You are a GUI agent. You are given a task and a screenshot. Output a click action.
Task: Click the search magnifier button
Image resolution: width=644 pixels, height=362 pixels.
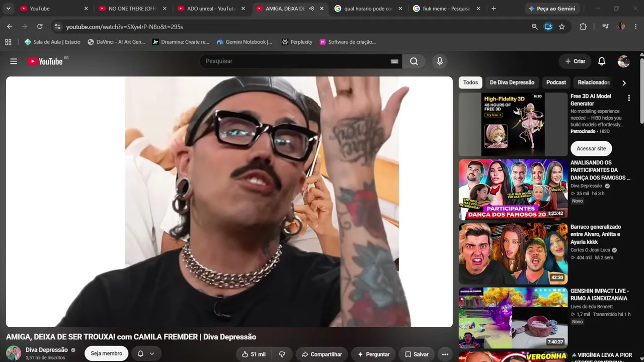tap(414, 61)
